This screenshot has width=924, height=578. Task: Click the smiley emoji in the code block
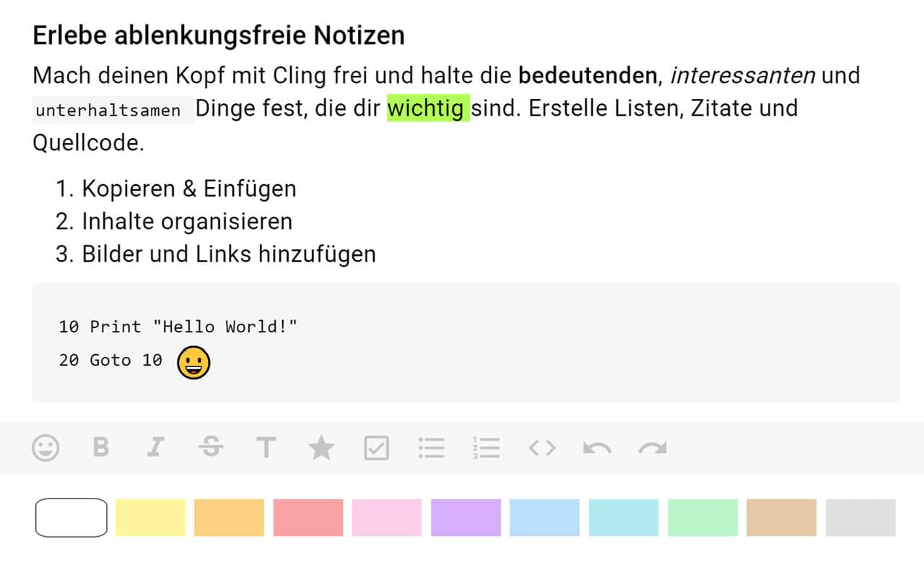pos(193,362)
